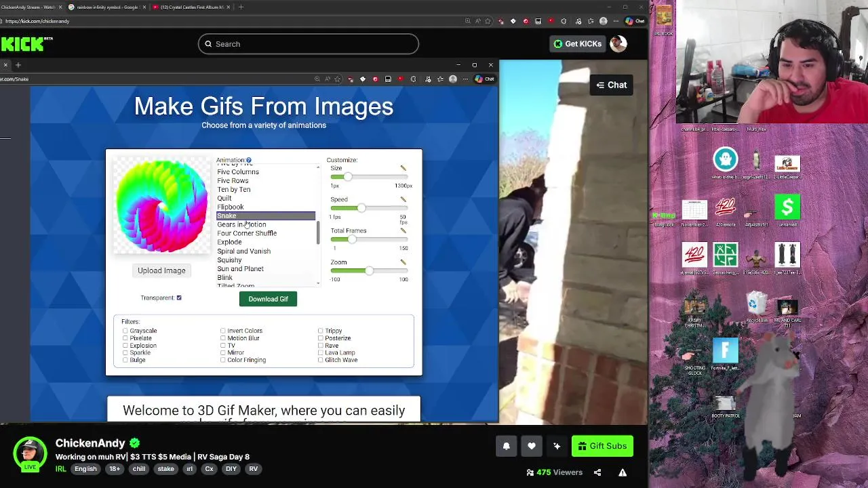The width and height of the screenshot is (868, 488).
Task: Select the ghost 'what-is-the-b...' desktop icon
Action: [725, 163]
